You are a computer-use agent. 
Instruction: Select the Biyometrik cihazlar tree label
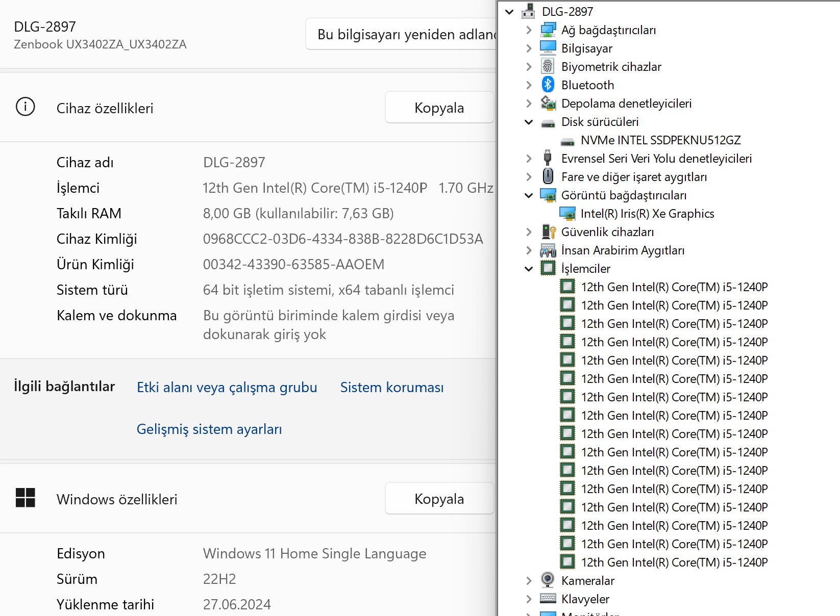click(611, 67)
